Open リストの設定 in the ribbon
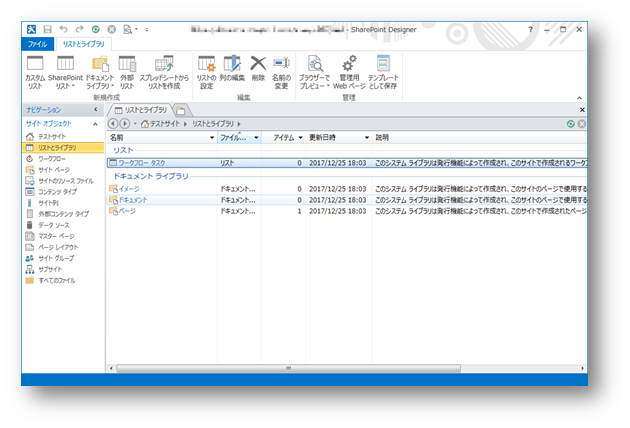This screenshot has height=428, width=630. [206, 70]
